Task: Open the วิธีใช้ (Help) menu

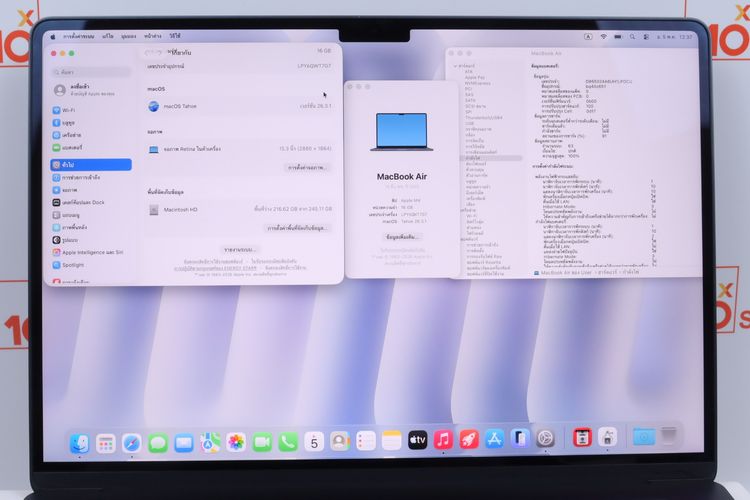Action: tap(175, 36)
